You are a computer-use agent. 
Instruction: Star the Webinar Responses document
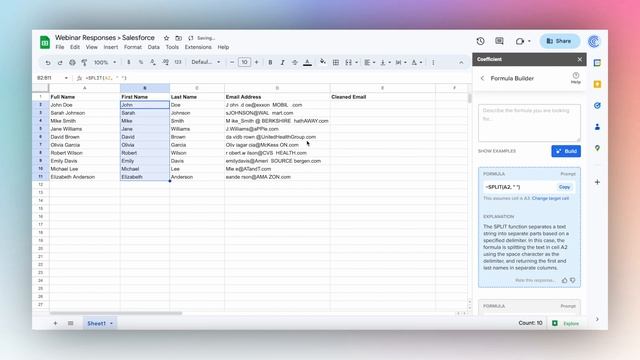(166, 38)
